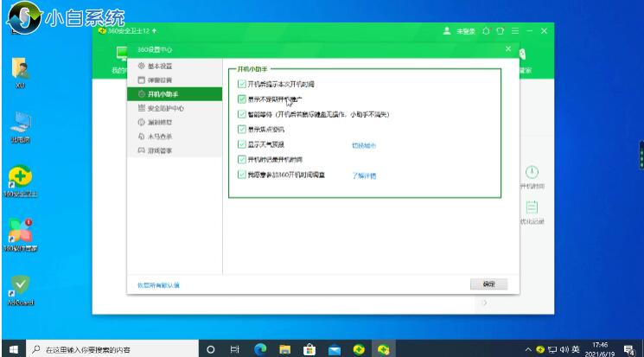644x357 pixels.
Task: Click the 了解详情 link
Action: pyautogui.click(x=364, y=175)
